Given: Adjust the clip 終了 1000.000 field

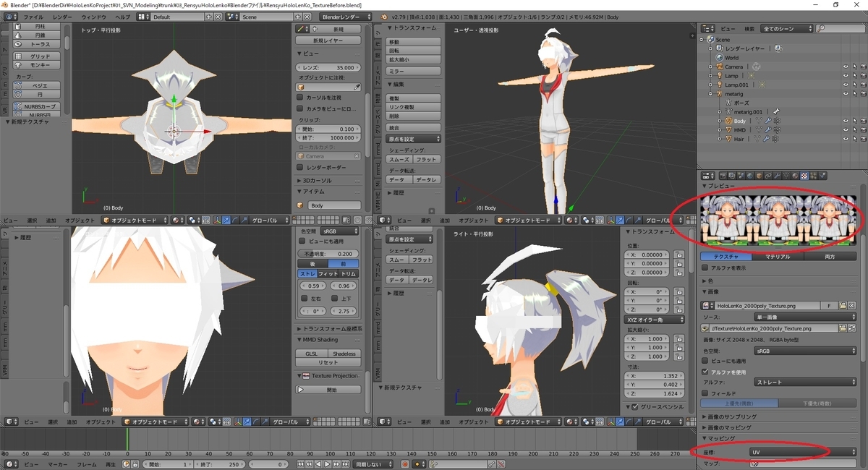Looking at the screenshot, I should click(x=330, y=137).
